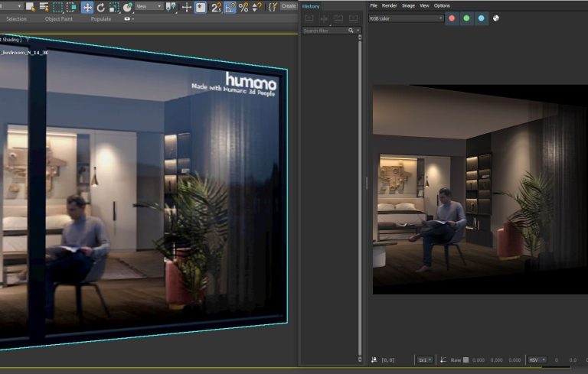Pick the Rectangular Selection Region tool
Image resolution: width=588 pixels, height=374 pixels.
coord(57,7)
